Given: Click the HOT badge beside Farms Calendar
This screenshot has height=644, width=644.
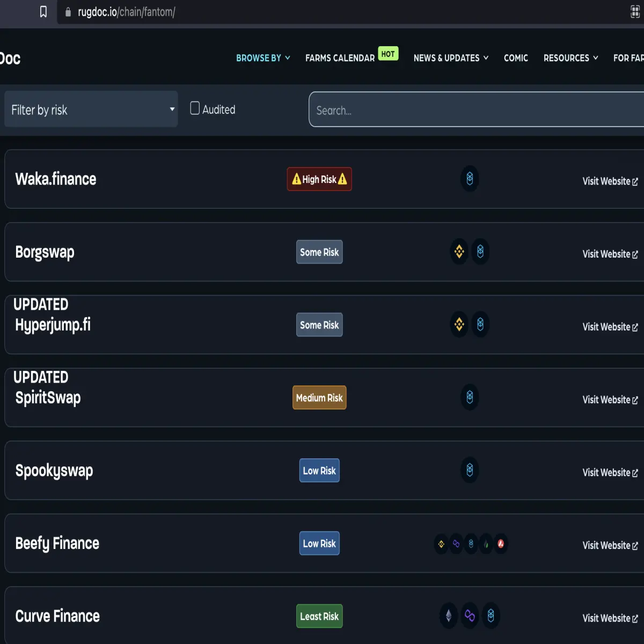Looking at the screenshot, I should tap(388, 54).
